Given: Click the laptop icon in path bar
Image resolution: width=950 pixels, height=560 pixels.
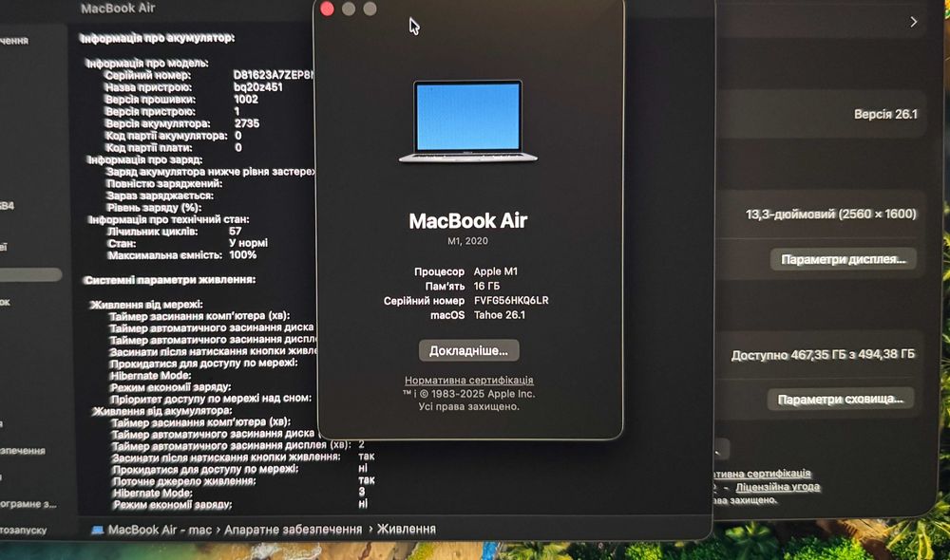Looking at the screenshot, I should point(98,530).
